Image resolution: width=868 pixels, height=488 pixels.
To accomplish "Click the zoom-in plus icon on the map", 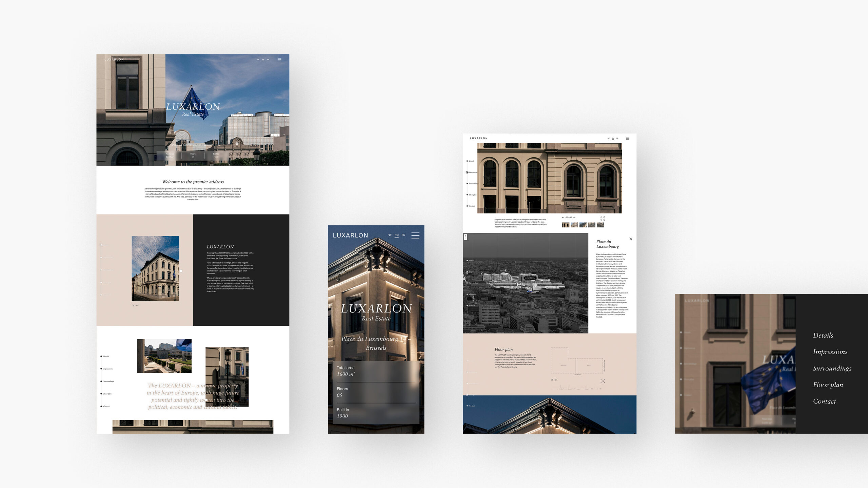I will click(x=466, y=236).
